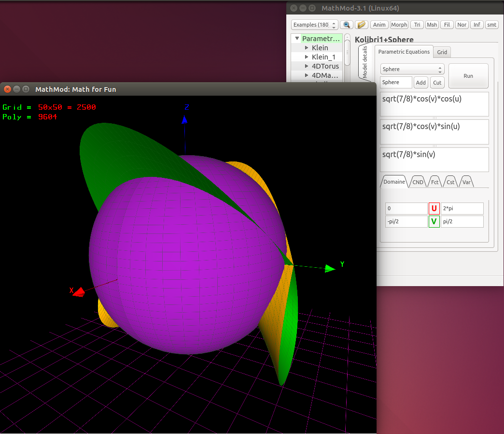Image resolution: width=504 pixels, height=434 pixels.
Task: Switch to the Cst tab
Action: coord(450,182)
